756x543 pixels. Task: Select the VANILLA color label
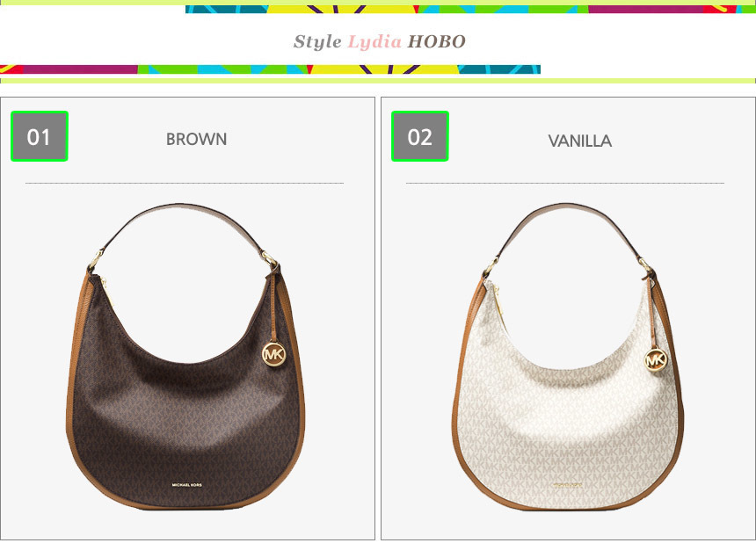tap(580, 141)
